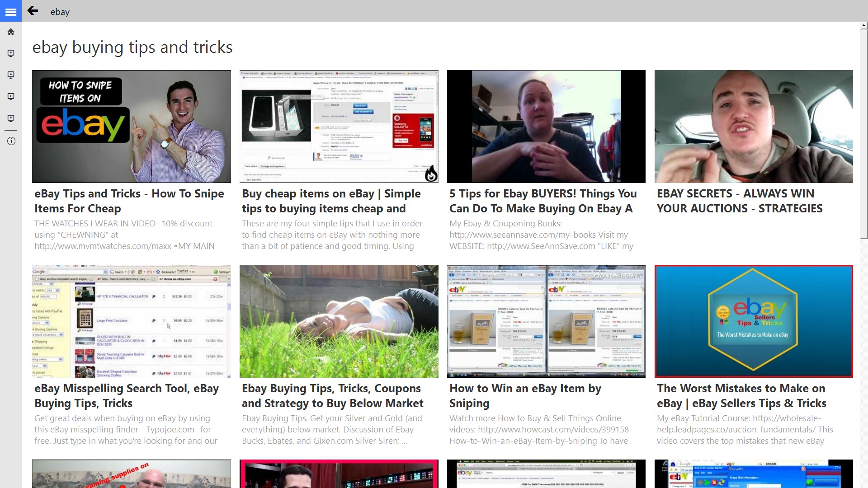Click title '5 Tips for Ebay BUYERS! Things You'
This screenshot has width=868, height=488.
[x=543, y=201]
